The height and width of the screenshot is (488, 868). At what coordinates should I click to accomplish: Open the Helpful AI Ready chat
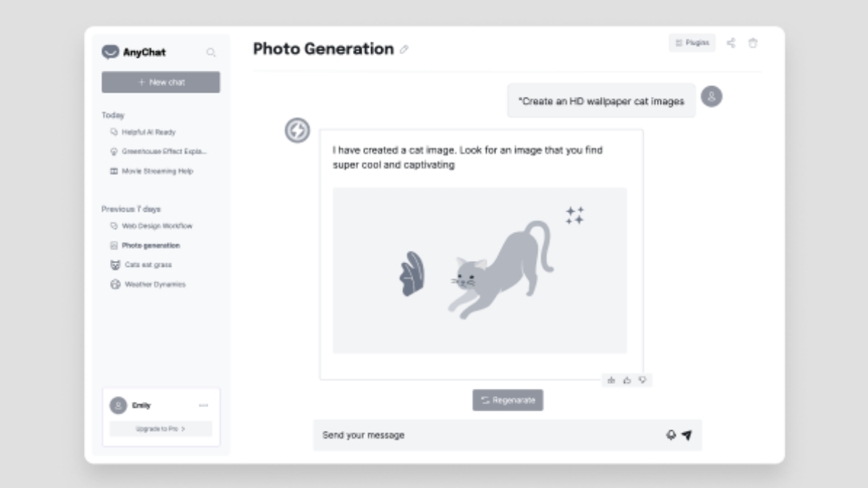click(148, 132)
